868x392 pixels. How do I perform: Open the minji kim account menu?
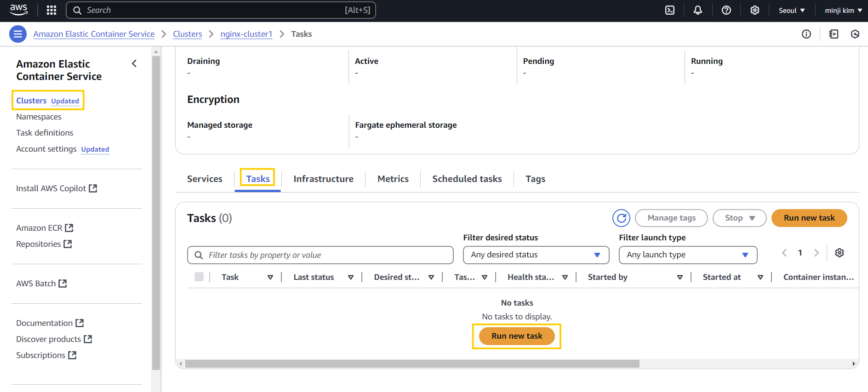843,10
